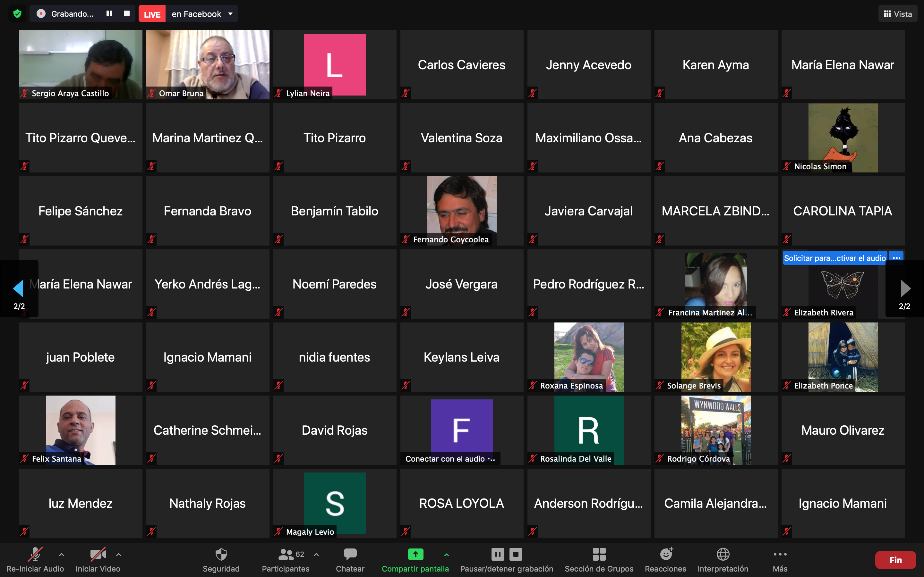Pause the recording in top bar
This screenshot has width=924, height=577.
pyautogui.click(x=109, y=14)
